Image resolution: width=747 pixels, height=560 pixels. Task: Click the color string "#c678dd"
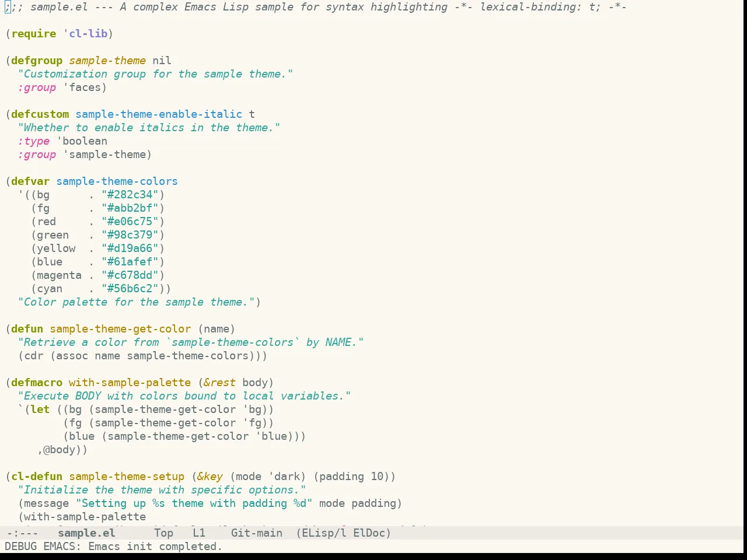tap(130, 275)
